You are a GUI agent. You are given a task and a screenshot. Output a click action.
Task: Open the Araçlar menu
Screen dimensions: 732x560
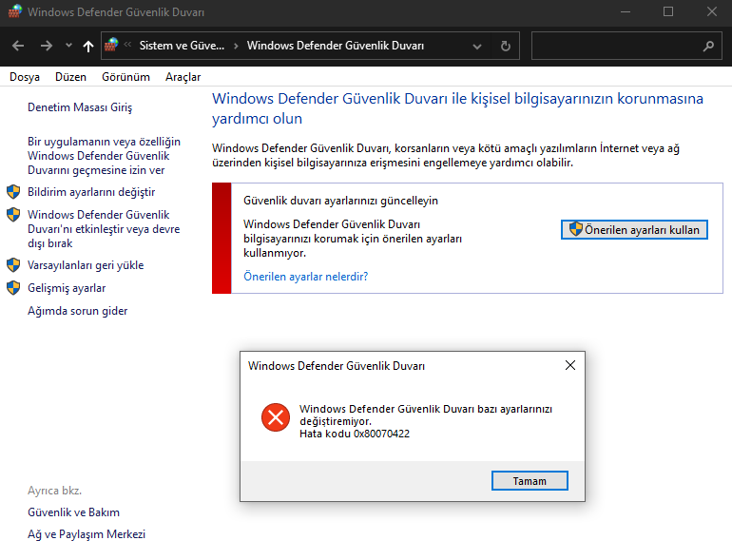[183, 77]
